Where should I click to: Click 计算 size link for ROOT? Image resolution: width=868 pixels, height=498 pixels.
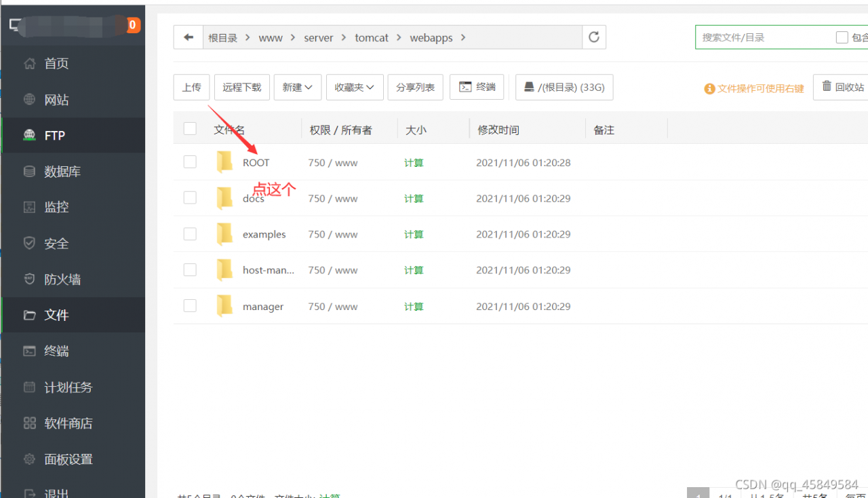(414, 163)
